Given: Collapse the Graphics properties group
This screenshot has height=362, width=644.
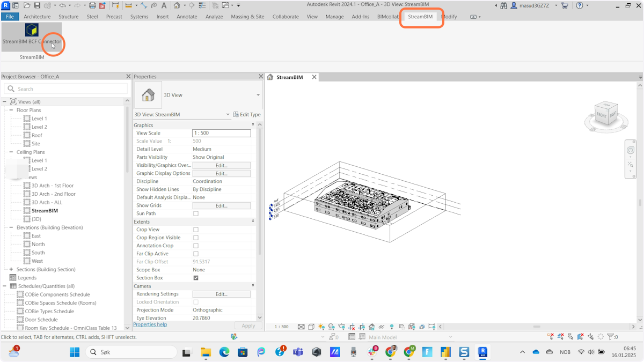Looking at the screenshot, I should click(x=253, y=124).
